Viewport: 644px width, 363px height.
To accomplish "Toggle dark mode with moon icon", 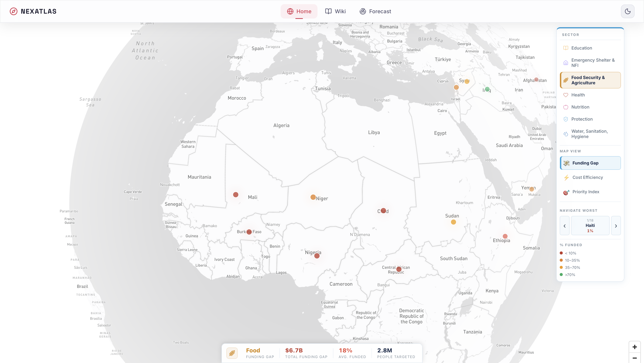I will click(x=628, y=11).
